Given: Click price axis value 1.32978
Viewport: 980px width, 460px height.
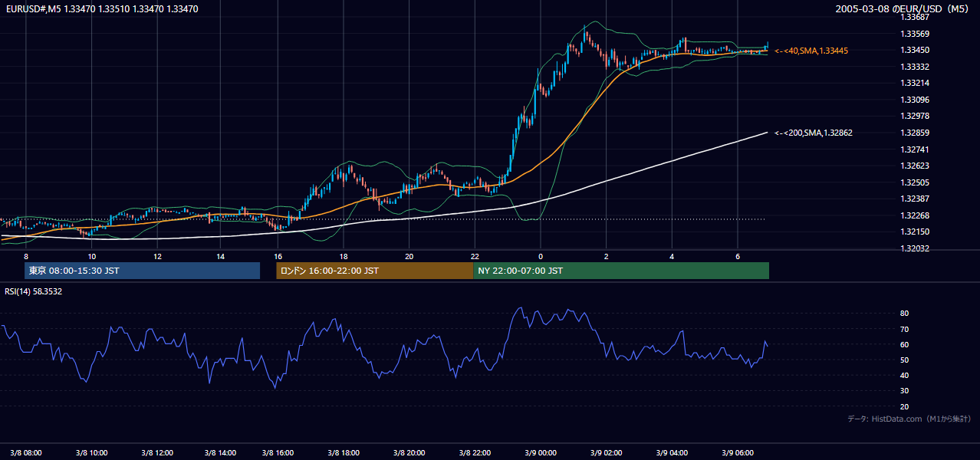Looking at the screenshot, I should (x=915, y=117).
